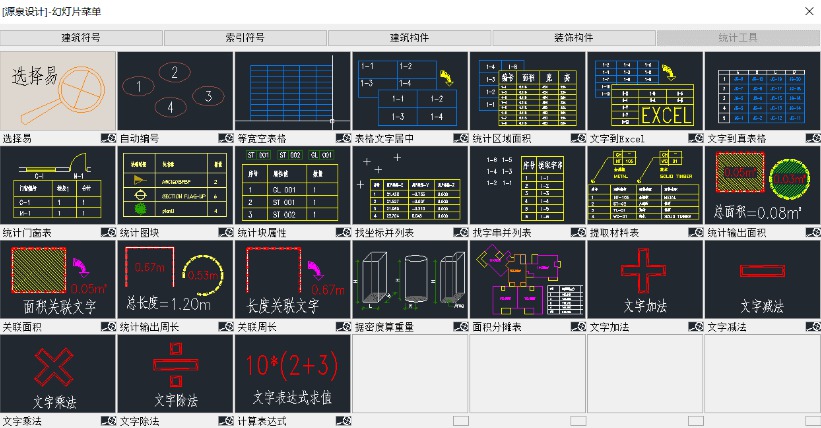Click small icon beside 统计区域面积 label
The image size is (821, 428).
(578, 138)
